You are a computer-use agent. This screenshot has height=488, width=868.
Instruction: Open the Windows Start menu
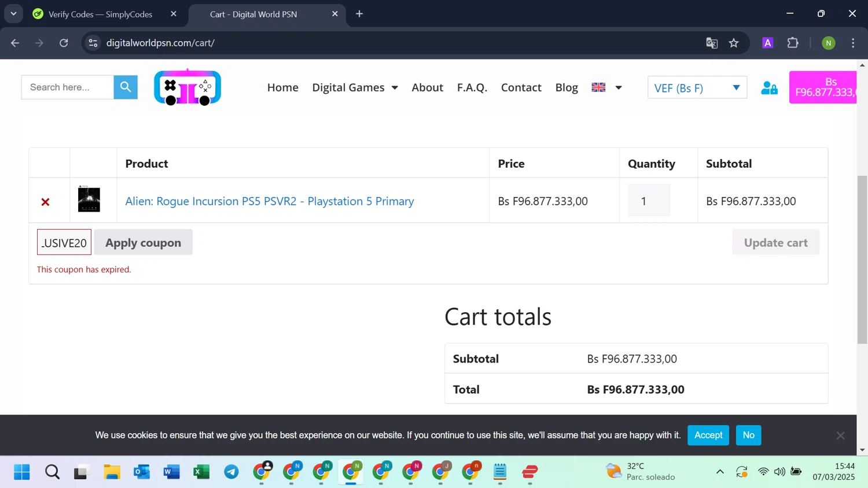coord(22,472)
